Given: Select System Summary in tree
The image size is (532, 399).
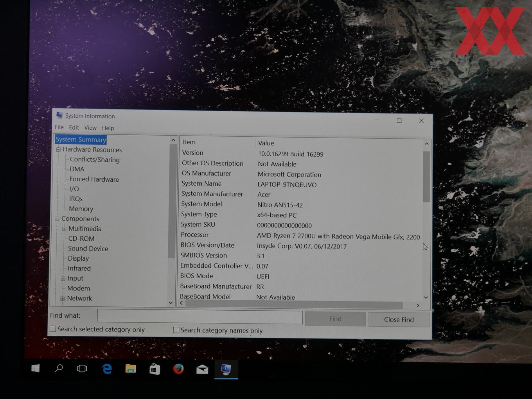Looking at the screenshot, I should click(81, 140).
